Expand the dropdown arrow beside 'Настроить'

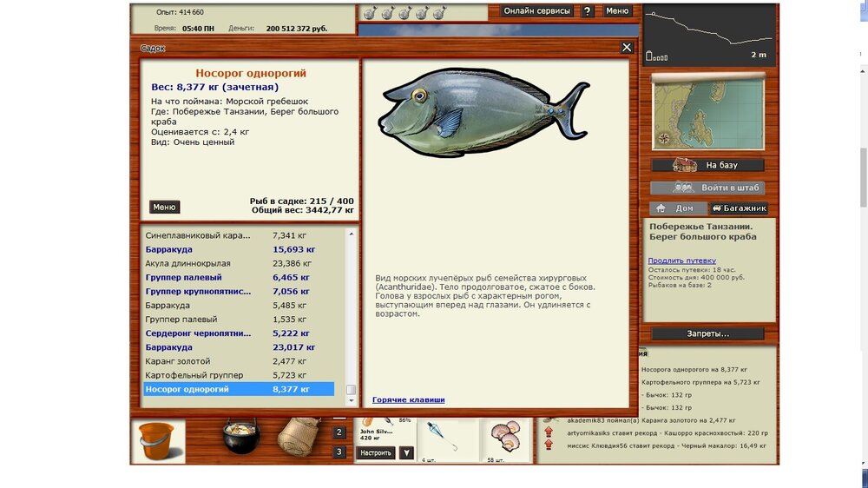click(x=406, y=452)
